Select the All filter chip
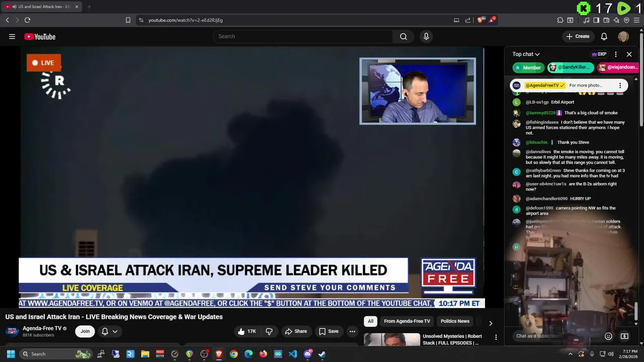Viewport: 644px width, 362px height. click(370, 321)
